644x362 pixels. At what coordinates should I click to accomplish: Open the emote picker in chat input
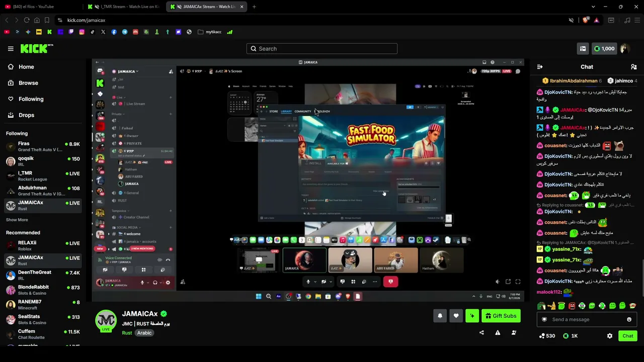click(x=629, y=319)
